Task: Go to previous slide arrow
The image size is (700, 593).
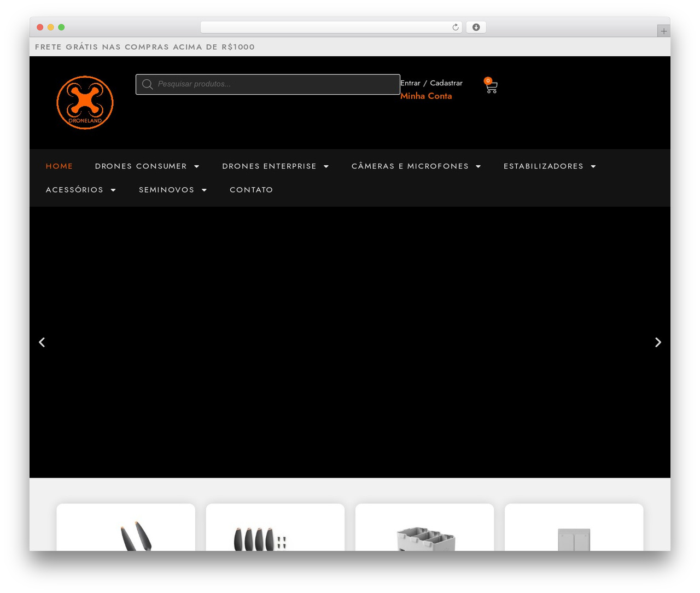Action: click(x=42, y=342)
